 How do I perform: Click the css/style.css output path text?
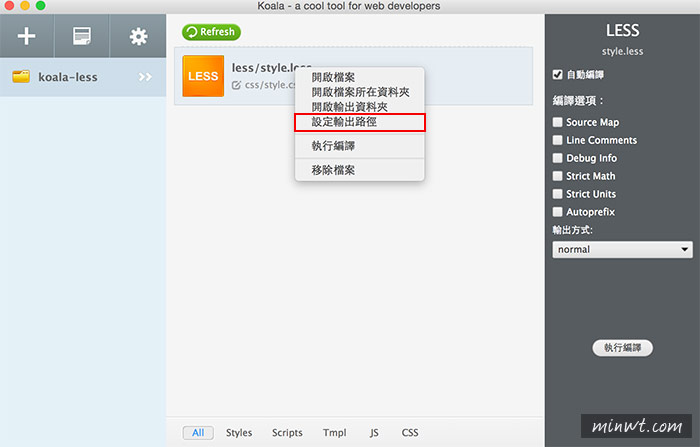(x=271, y=85)
